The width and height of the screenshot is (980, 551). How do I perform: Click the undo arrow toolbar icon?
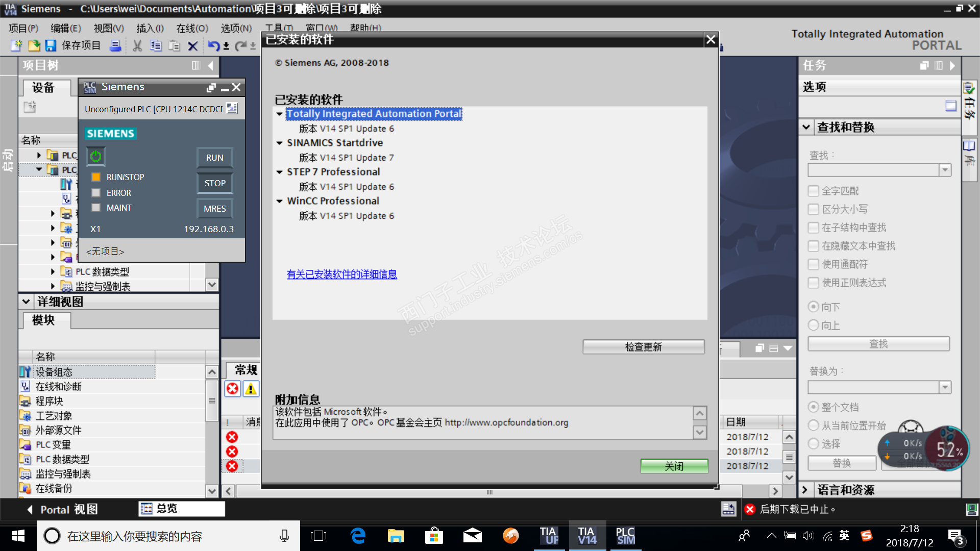click(x=213, y=46)
